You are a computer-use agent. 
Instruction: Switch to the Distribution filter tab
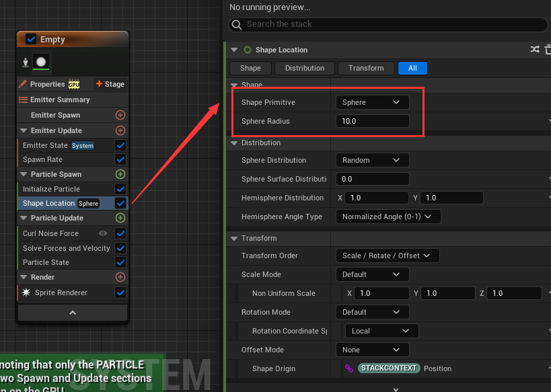pos(305,68)
